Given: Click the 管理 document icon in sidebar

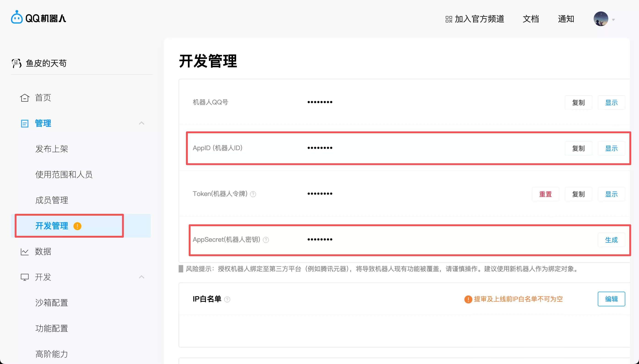Looking at the screenshot, I should [x=25, y=123].
